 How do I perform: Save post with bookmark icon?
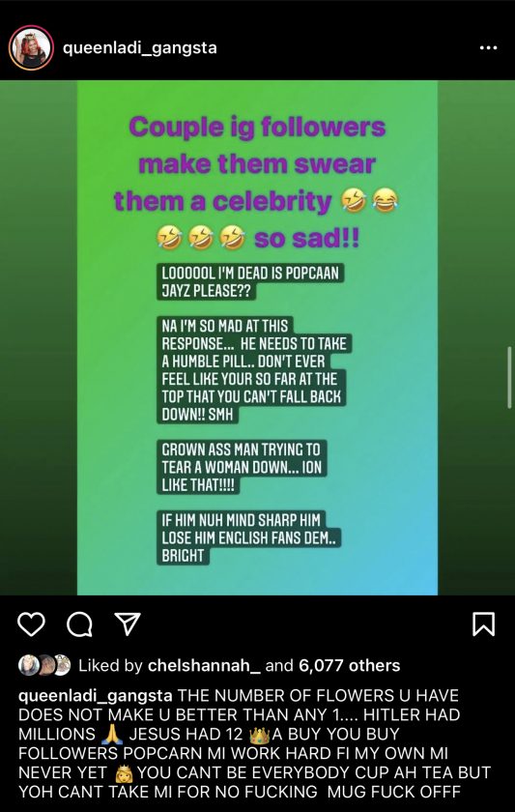coord(483,624)
